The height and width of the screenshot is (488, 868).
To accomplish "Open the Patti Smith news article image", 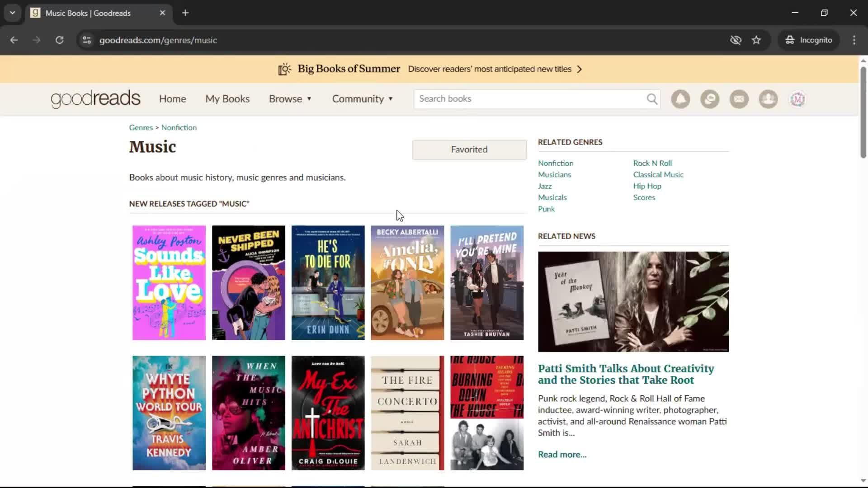I will tap(633, 302).
